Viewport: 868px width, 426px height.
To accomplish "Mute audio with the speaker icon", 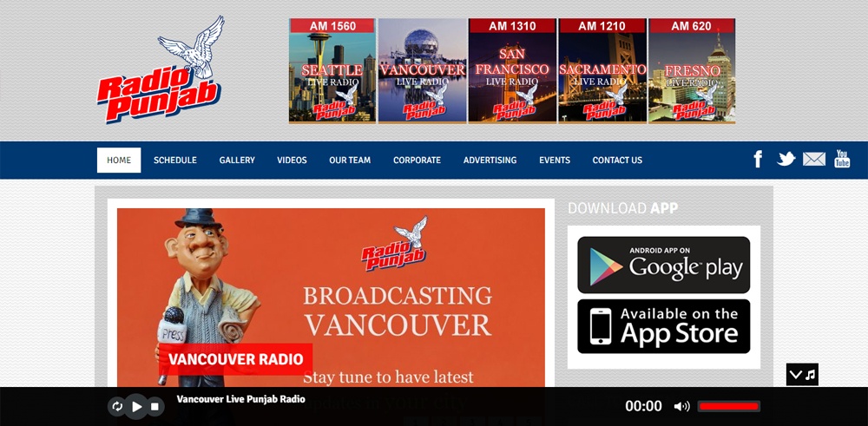I will [x=681, y=407].
